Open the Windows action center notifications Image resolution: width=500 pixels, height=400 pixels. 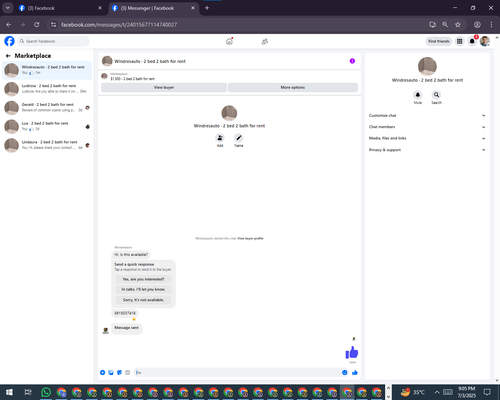(487, 392)
